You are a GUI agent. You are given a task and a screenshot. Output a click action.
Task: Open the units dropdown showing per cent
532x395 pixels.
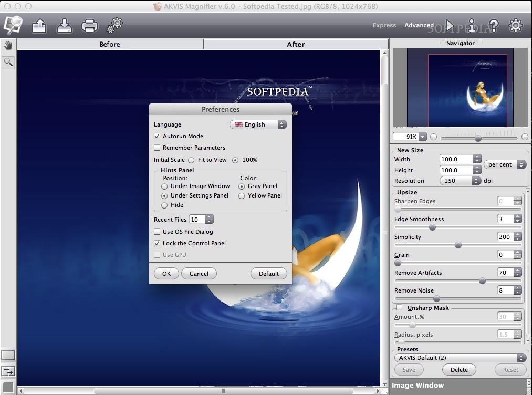point(505,164)
